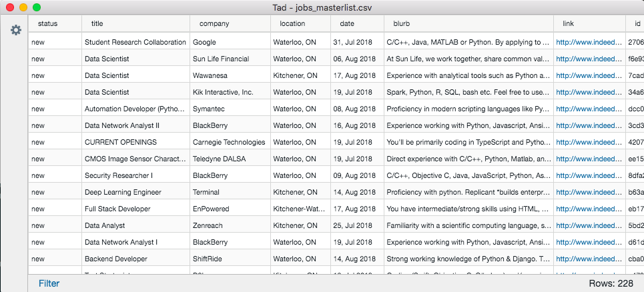Select the id cell starting b63a
The width and height of the screenshot is (644, 292).
coord(635,192)
